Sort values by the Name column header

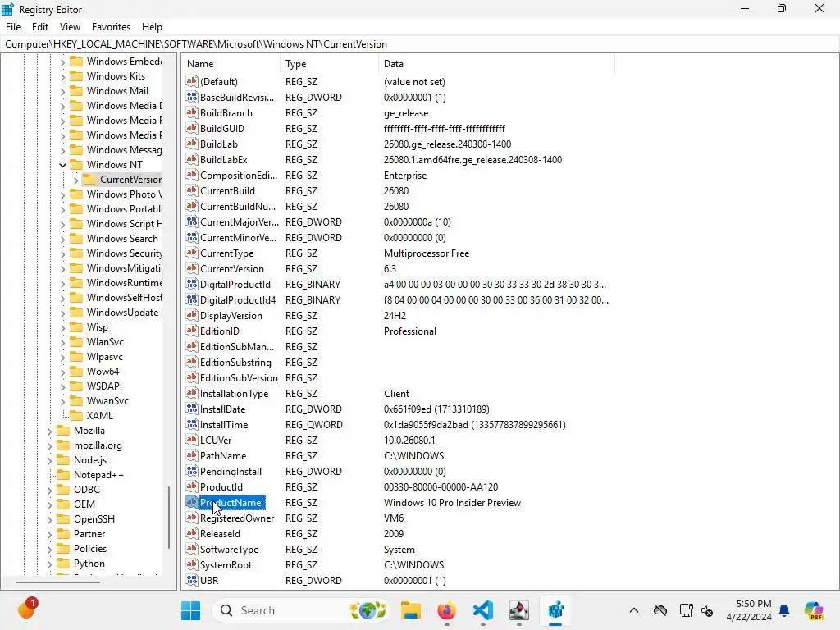tap(231, 64)
